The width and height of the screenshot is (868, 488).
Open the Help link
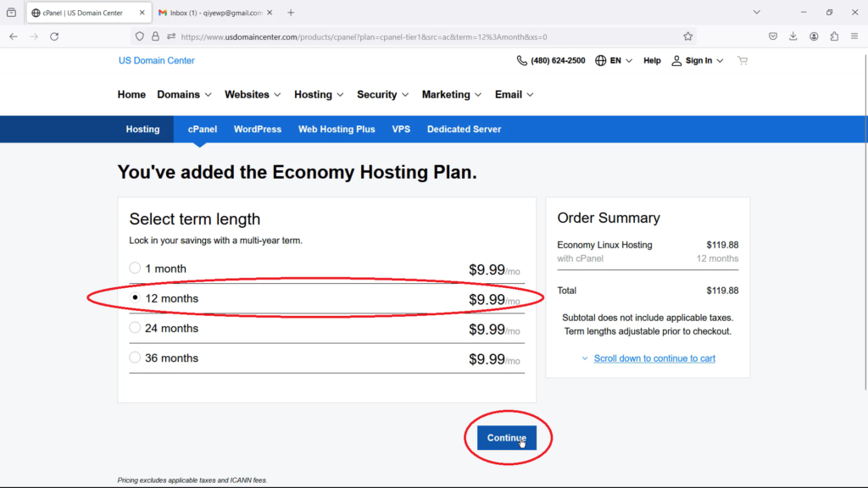[652, 60]
